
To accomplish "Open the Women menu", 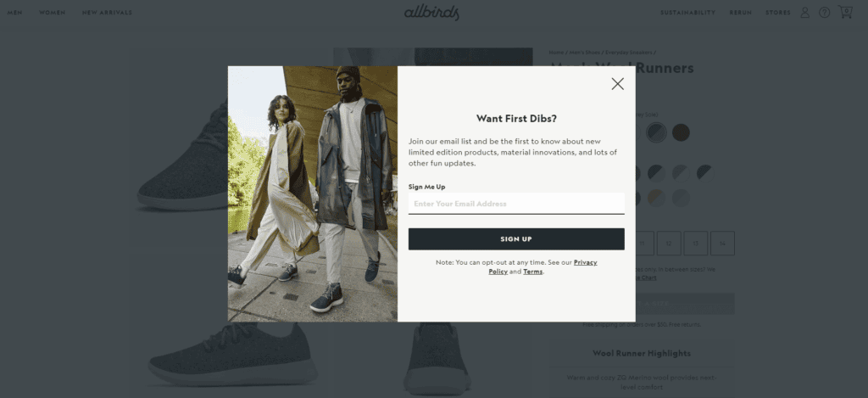I will 52,13.
